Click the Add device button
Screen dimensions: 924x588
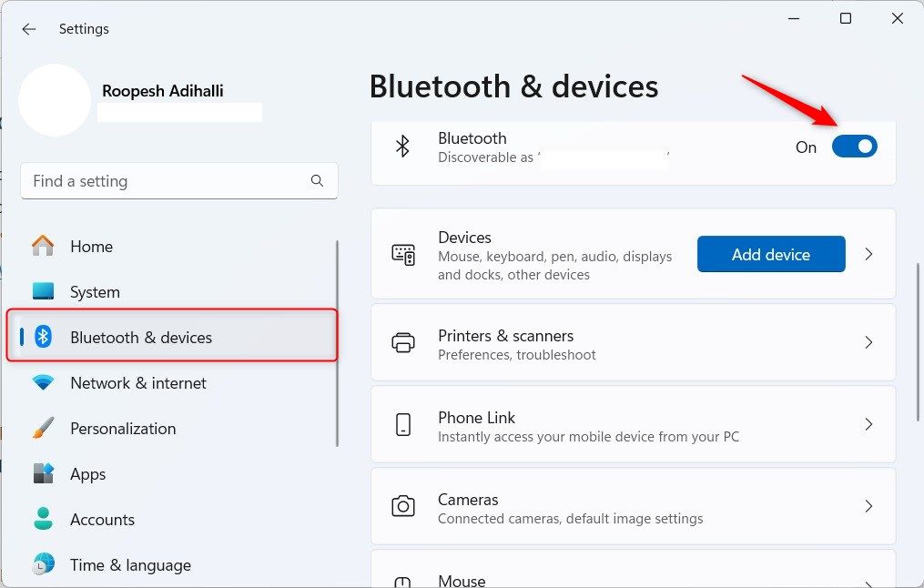pos(770,254)
